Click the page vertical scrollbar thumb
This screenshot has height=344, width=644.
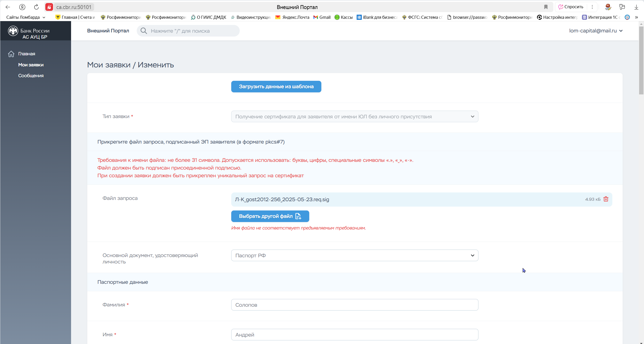point(641,60)
